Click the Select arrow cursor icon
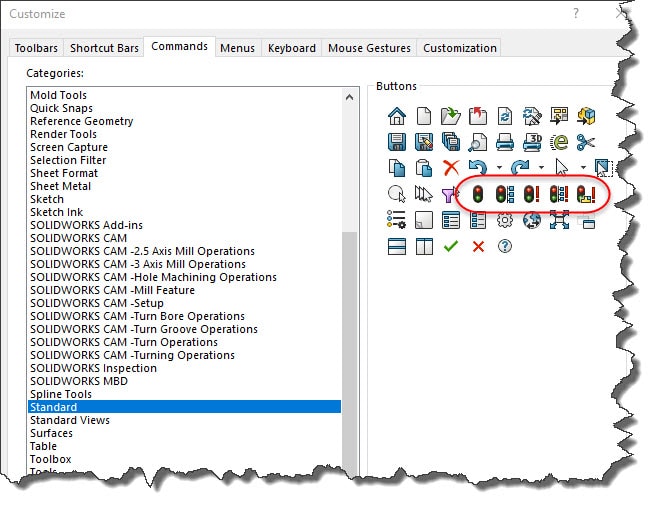 tap(561, 167)
